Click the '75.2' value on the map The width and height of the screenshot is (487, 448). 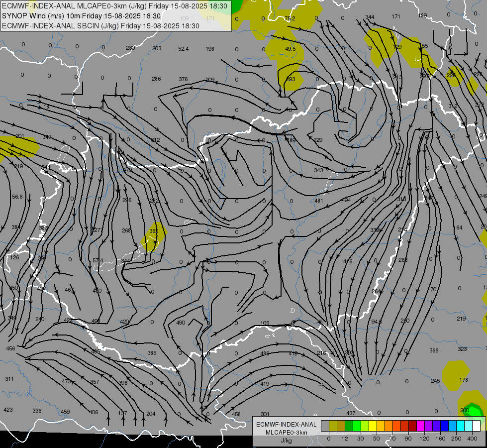click(290, 18)
